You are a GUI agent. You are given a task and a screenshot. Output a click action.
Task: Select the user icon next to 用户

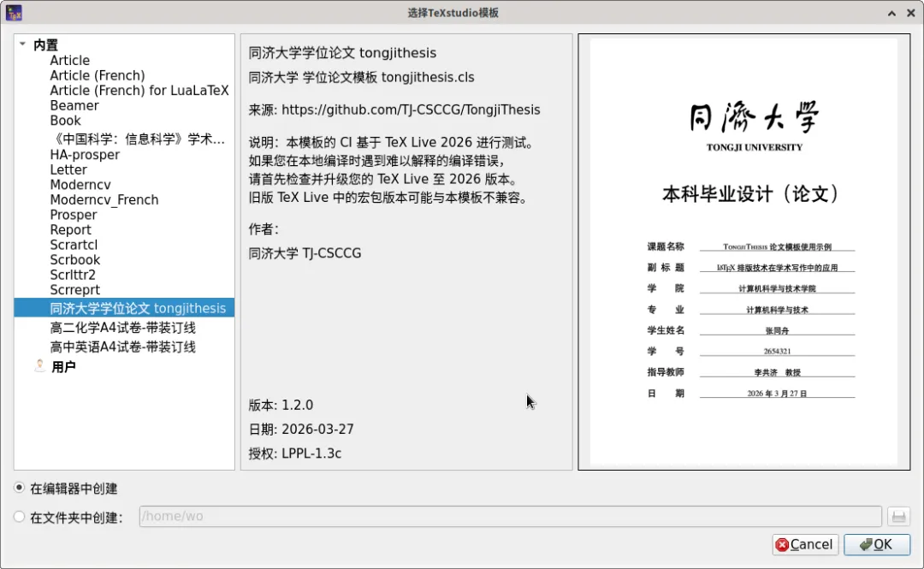(x=39, y=366)
